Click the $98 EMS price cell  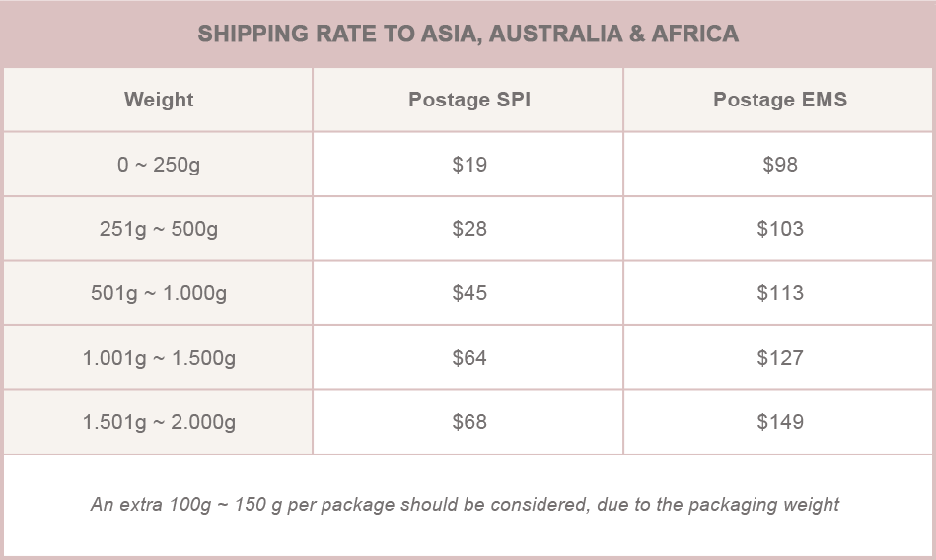tap(779, 165)
